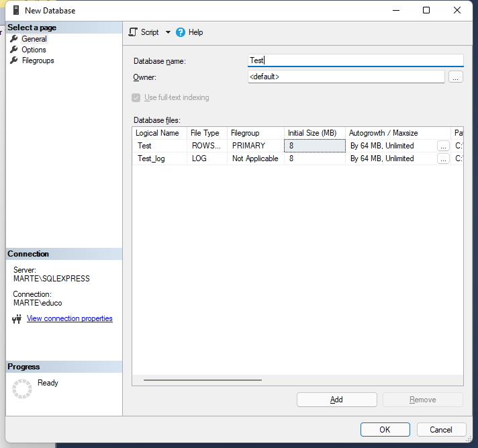Click the Add button
Viewport: 478px width, 448px height.
(x=336, y=400)
